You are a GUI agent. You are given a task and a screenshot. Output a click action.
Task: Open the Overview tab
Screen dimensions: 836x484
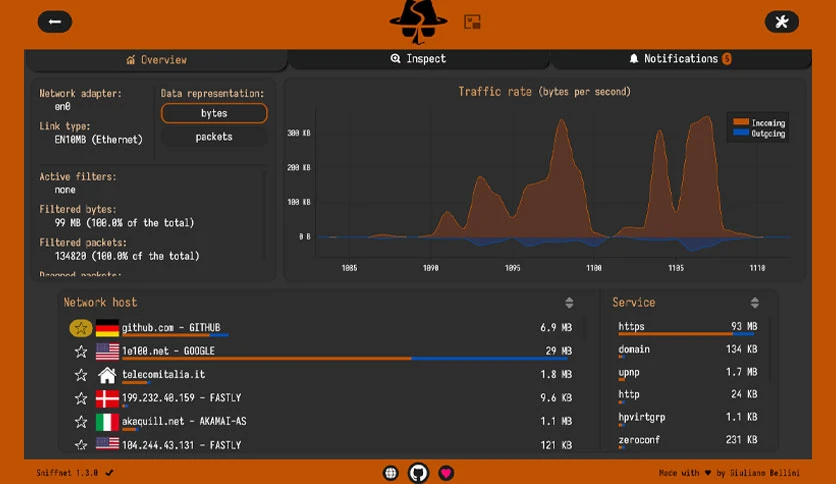click(x=156, y=60)
